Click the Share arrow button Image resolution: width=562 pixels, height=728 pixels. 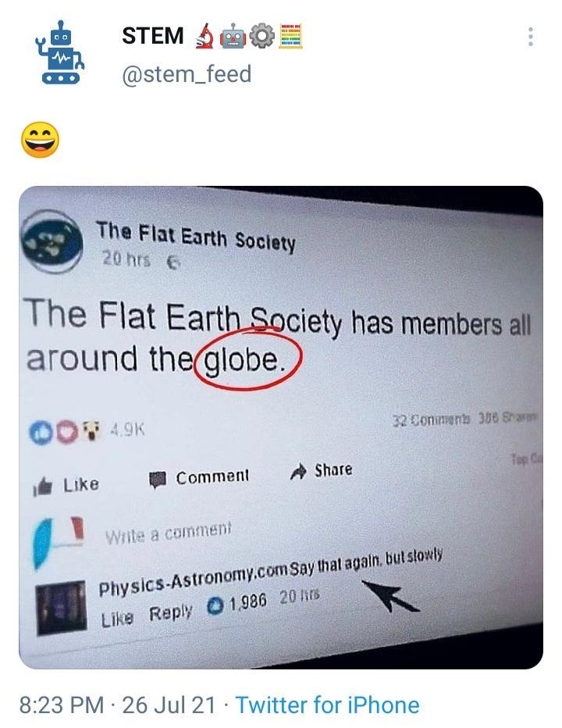click(321, 471)
